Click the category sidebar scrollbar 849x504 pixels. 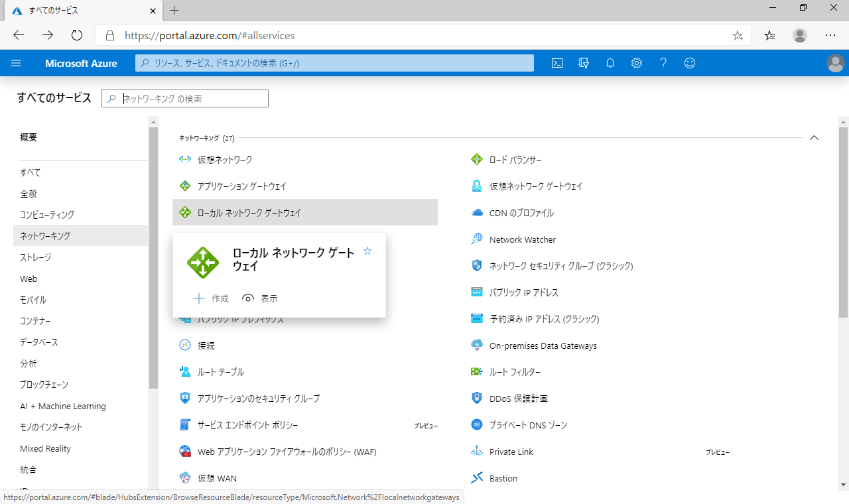pos(154,257)
